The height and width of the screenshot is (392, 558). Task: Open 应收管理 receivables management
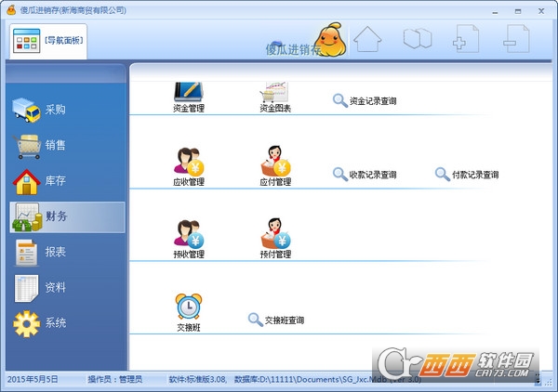pyautogui.click(x=189, y=166)
